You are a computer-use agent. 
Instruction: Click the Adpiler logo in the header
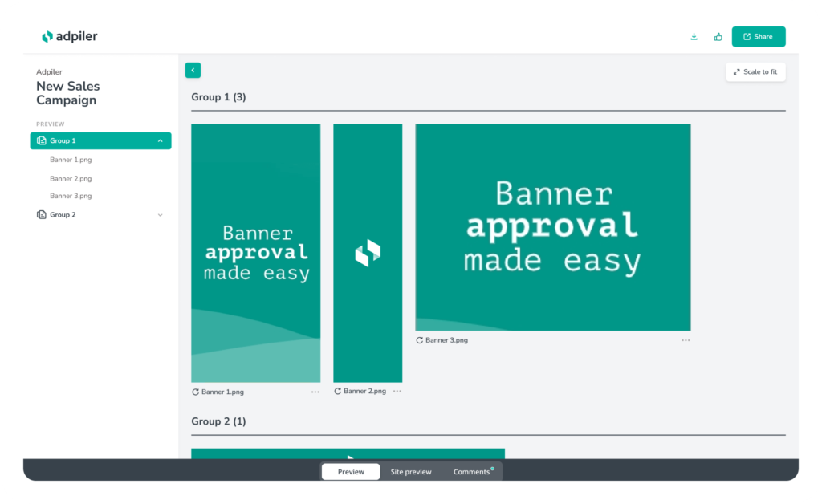70,37
